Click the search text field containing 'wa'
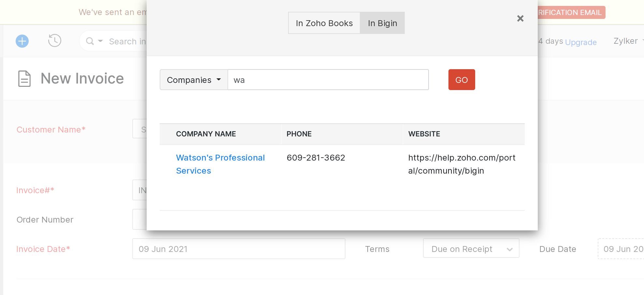The image size is (644, 295). tap(328, 80)
